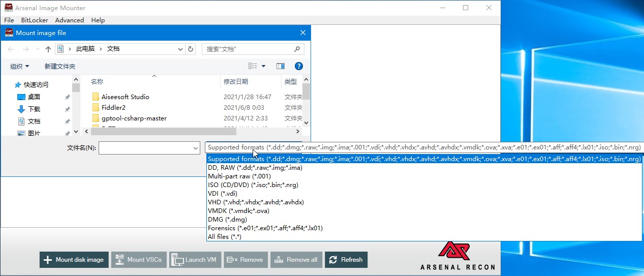This screenshot has height=276, width=644.
Task: Click the file dialog help icon
Action: pos(299,66)
